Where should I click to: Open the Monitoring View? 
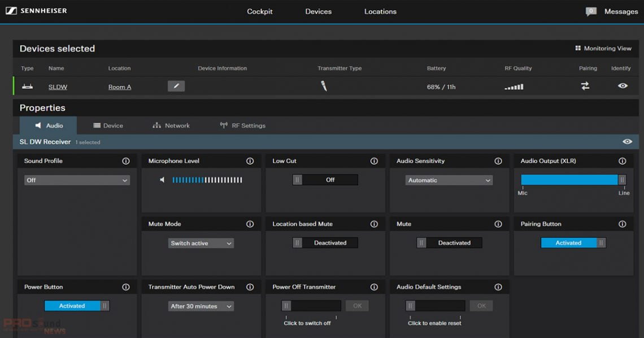603,49
